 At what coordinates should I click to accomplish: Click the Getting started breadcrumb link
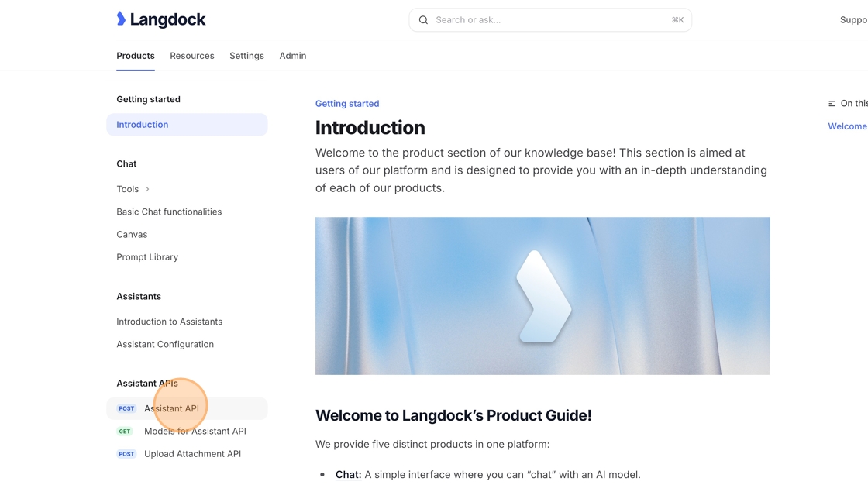[x=347, y=104]
